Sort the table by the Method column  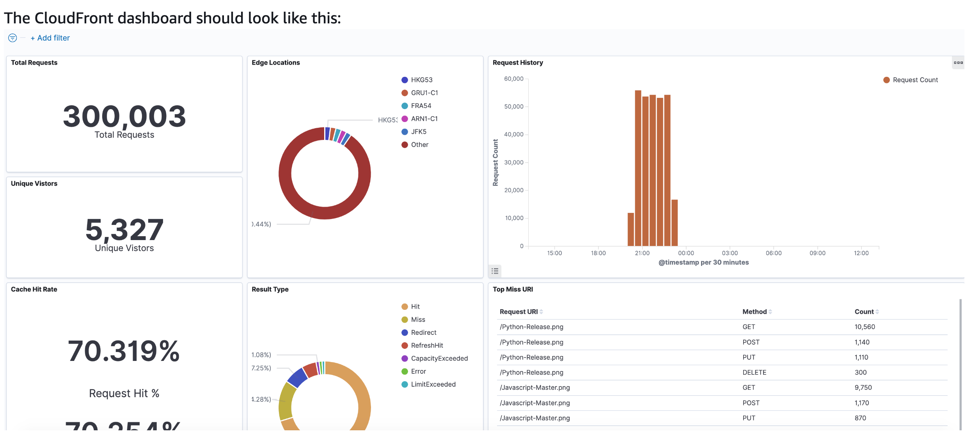point(757,311)
